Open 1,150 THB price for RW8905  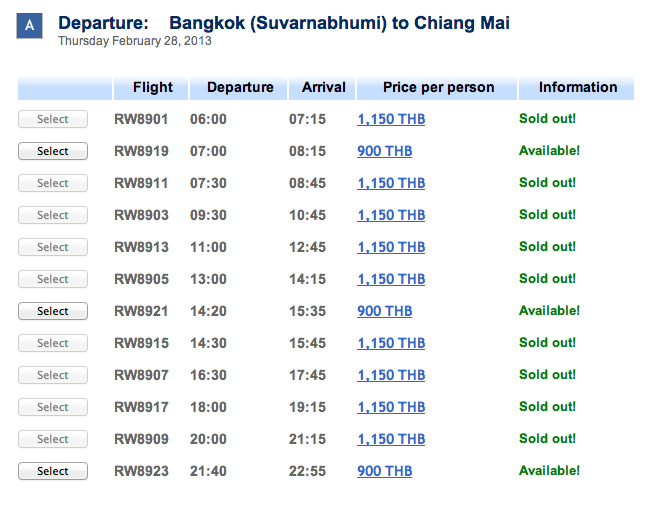(x=391, y=279)
